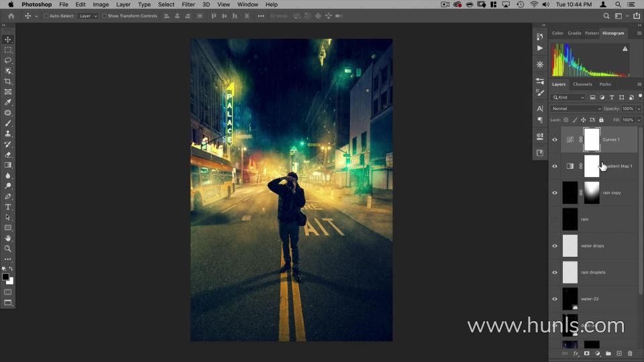Enable Show Transform Controls checkbox
The height and width of the screenshot is (362, 644).
tap(104, 16)
